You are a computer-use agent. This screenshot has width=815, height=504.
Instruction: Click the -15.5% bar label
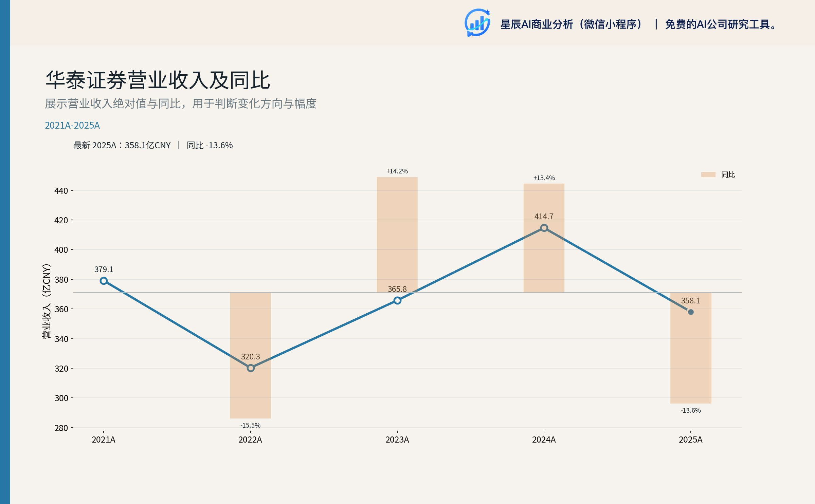251,425
